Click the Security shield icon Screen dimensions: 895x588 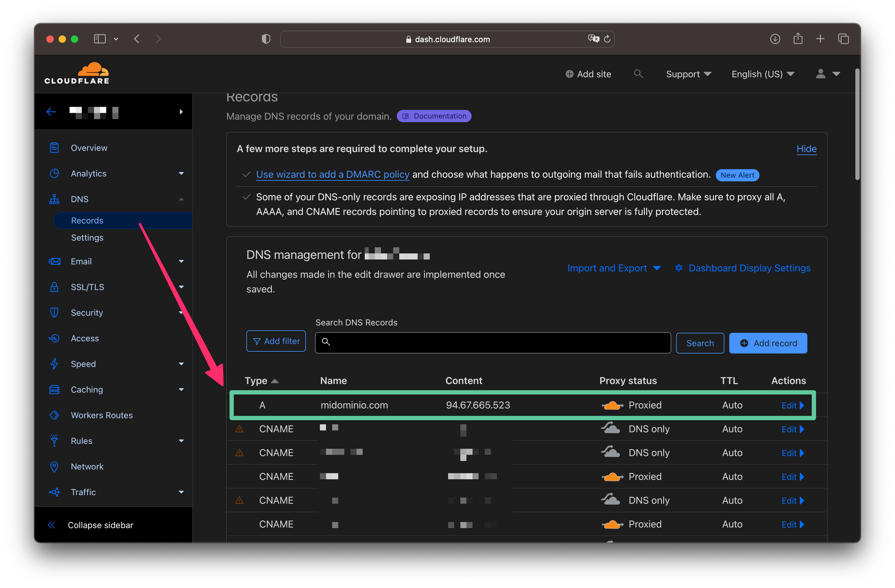tap(54, 312)
